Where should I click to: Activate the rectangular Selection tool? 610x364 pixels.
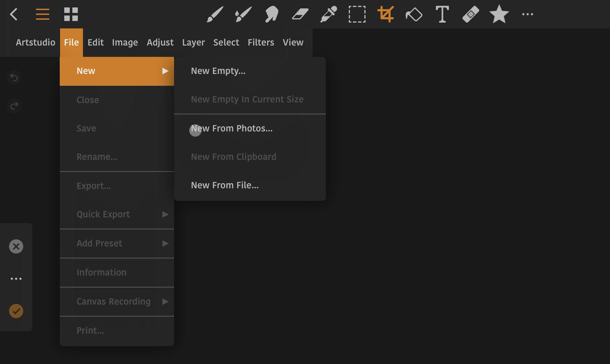click(357, 15)
